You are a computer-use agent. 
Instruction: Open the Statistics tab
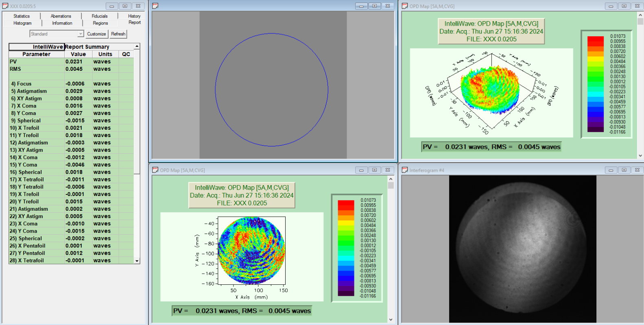coord(22,16)
